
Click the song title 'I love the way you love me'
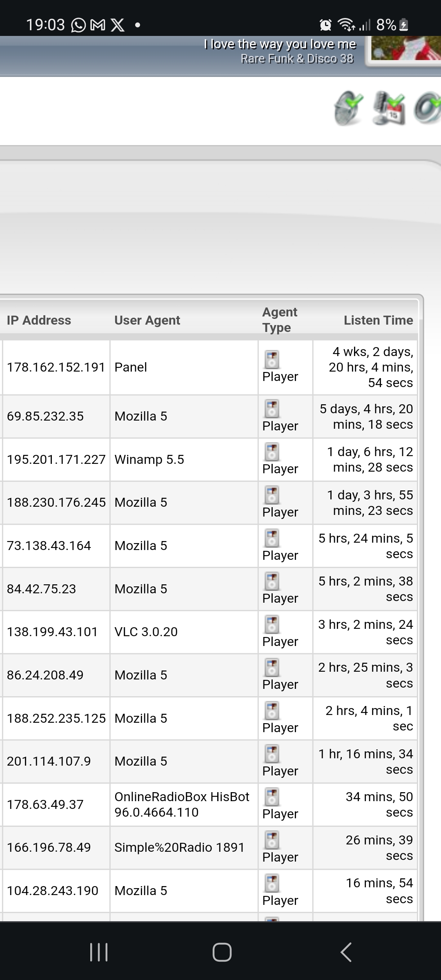(x=280, y=44)
